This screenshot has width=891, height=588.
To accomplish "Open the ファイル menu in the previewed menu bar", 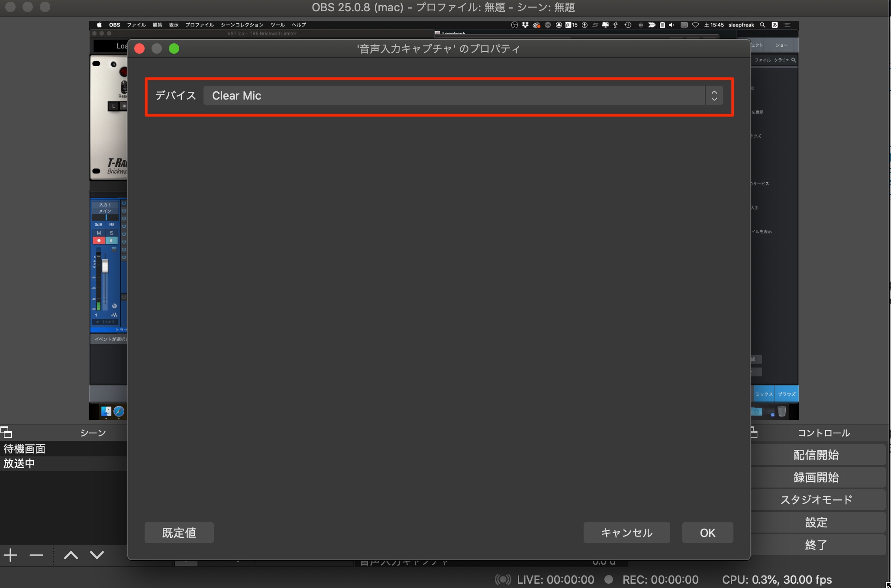I will point(136,25).
